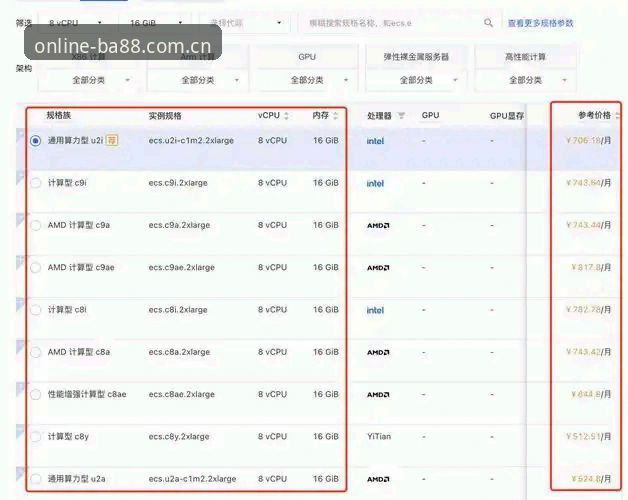This screenshot has height=500, width=628.
Task: Click the 性能增强计算型 c8ae family name
Action: click(87, 394)
